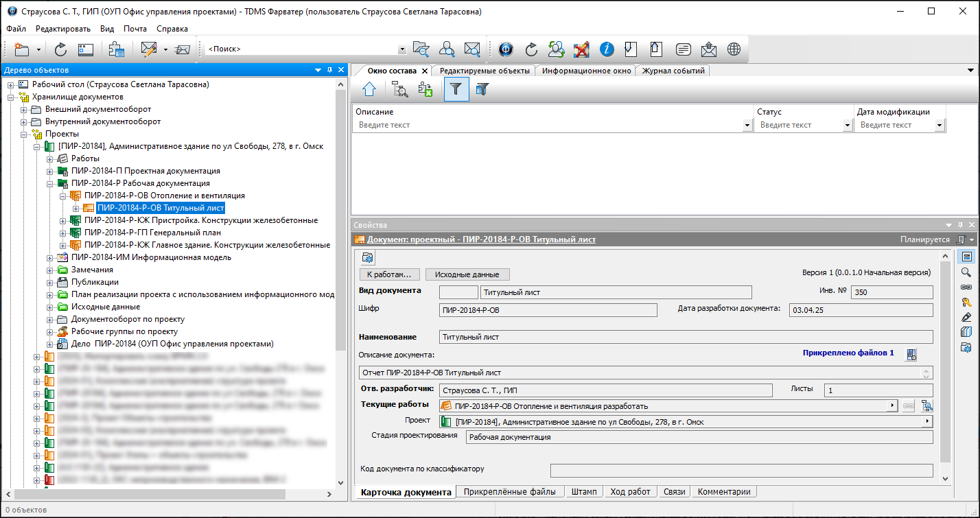Expand 'Рабочий стол' tree node
The height and width of the screenshot is (518, 980).
point(11,84)
